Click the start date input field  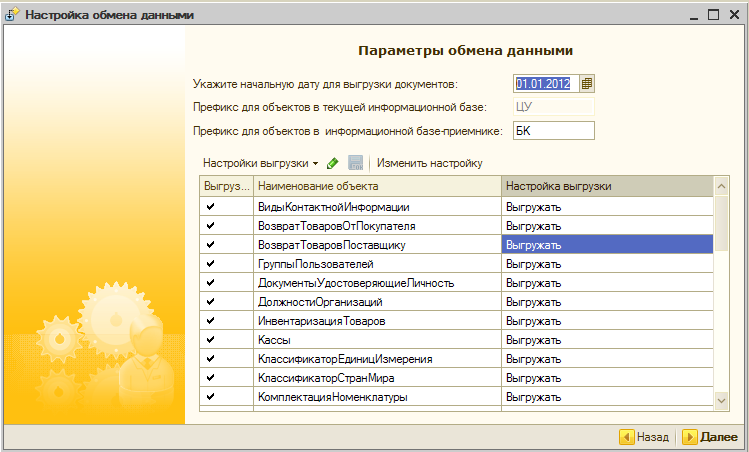click(545, 84)
